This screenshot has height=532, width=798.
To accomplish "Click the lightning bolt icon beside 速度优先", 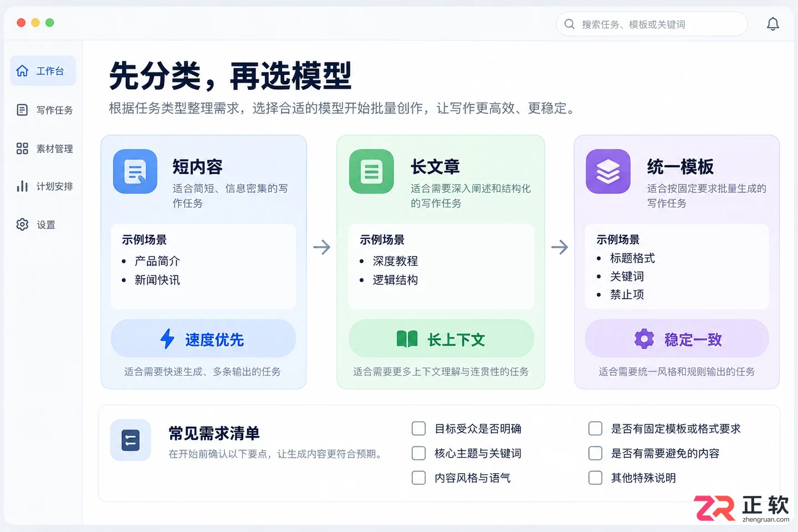I will (x=167, y=339).
